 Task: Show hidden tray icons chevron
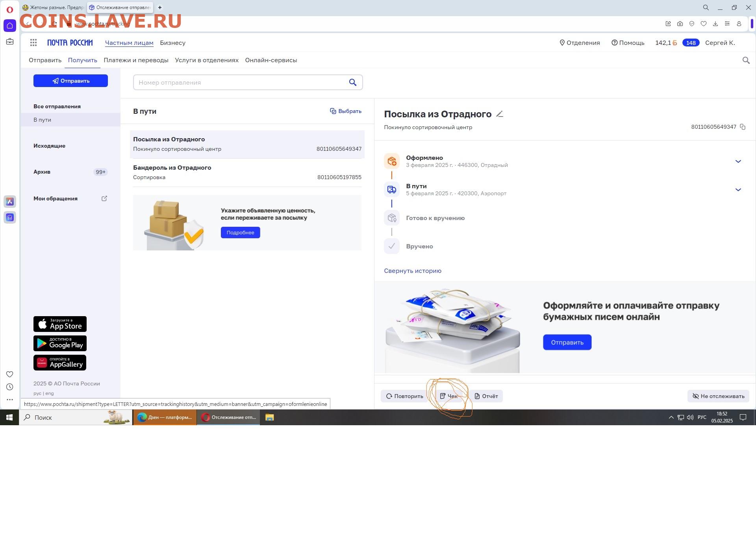(671, 417)
